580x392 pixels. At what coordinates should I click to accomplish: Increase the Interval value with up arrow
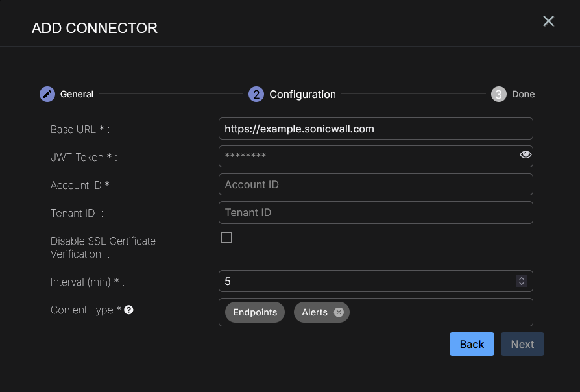pyautogui.click(x=521, y=278)
